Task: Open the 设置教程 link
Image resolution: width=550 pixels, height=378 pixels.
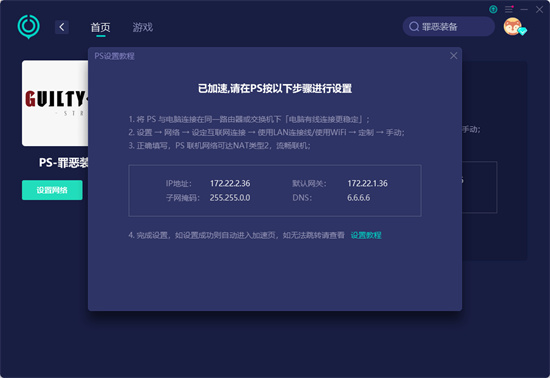Action: pyautogui.click(x=366, y=235)
